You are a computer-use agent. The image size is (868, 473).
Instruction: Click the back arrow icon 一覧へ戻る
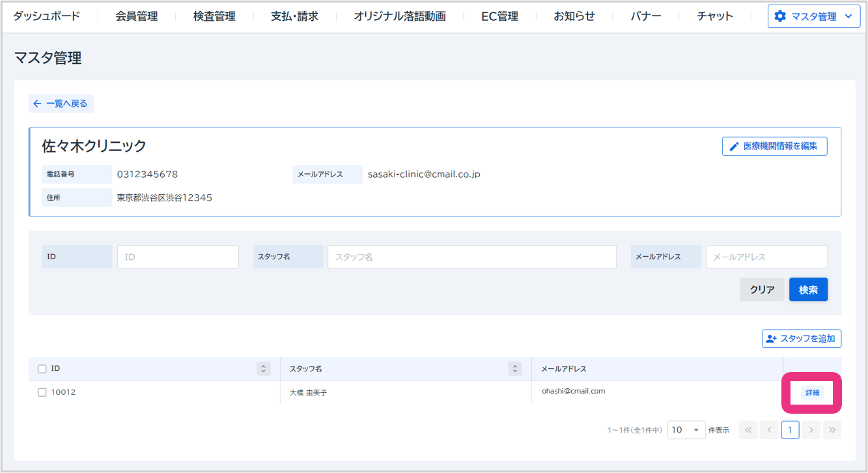pos(37,104)
